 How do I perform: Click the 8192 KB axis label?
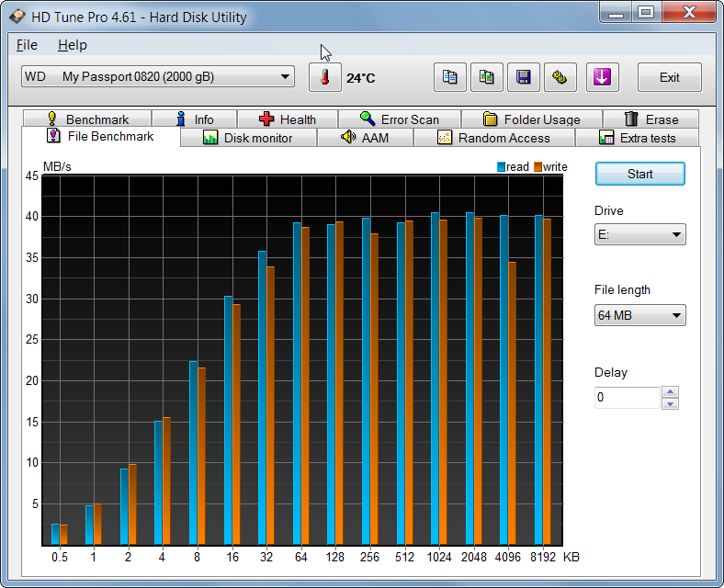542,557
